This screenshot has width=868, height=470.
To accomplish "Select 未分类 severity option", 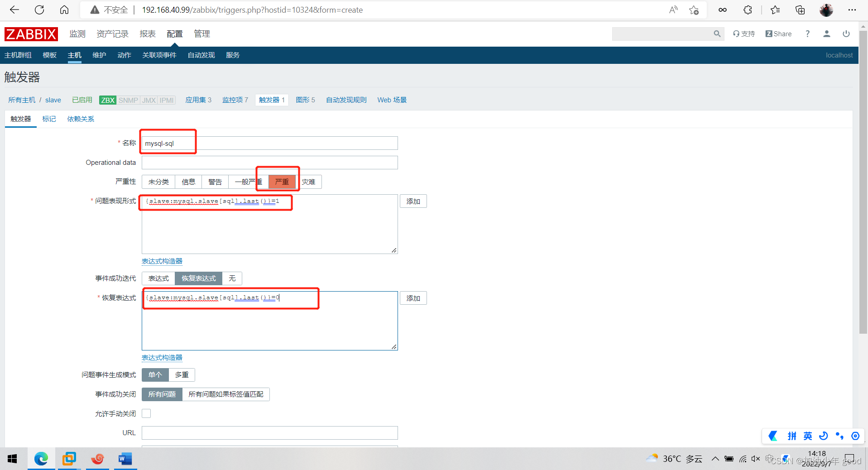I will 158,182.
